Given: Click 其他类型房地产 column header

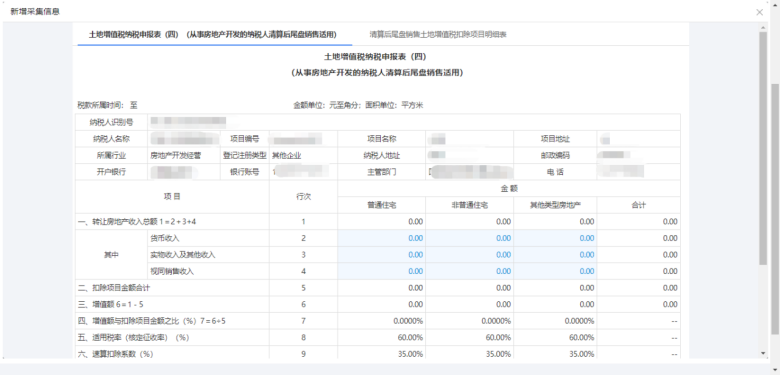Looking at the screenshot, I should (x=555, y=205).
